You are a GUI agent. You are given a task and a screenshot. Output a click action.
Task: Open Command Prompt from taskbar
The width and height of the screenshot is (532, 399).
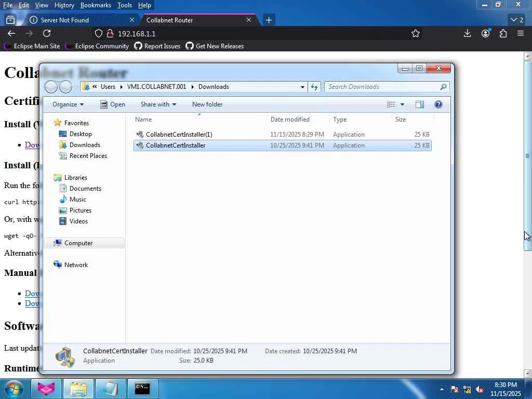pos(142,389)
